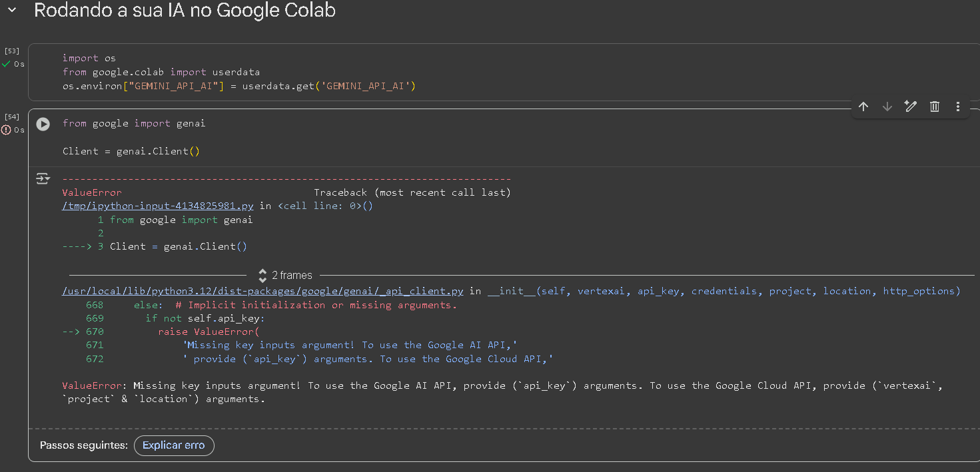Run the genai.Client() cell play button
980x472 pixels.
pos(43,124)
